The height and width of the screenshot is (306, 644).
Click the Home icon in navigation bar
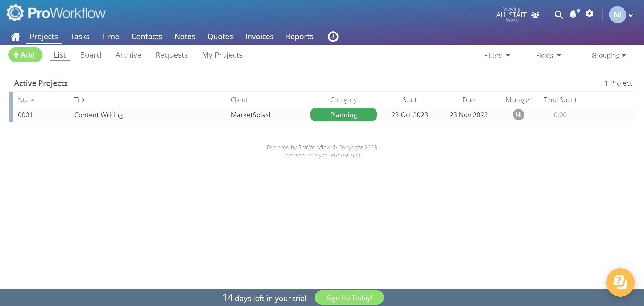15,37
